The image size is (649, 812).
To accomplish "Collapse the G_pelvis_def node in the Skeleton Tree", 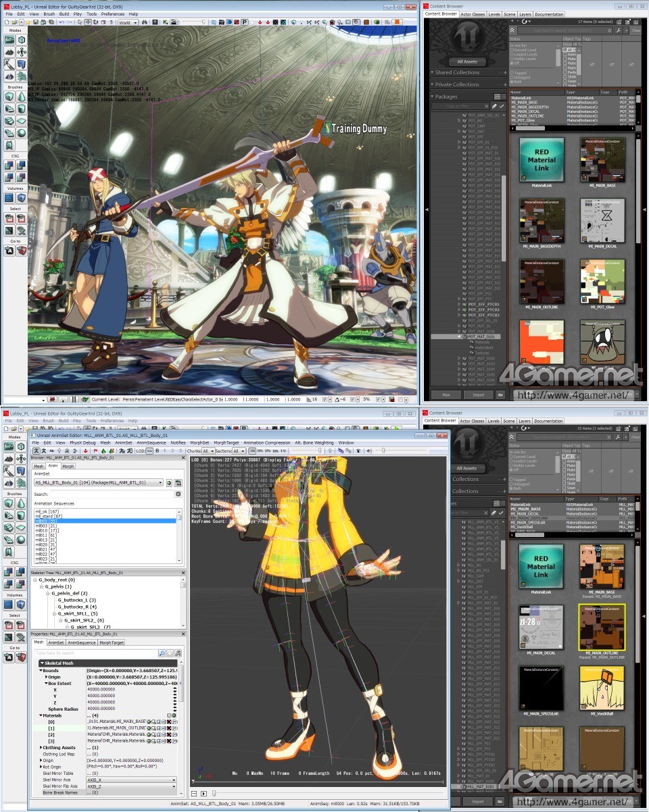I will pyautogui.click(x=48, y=593).
